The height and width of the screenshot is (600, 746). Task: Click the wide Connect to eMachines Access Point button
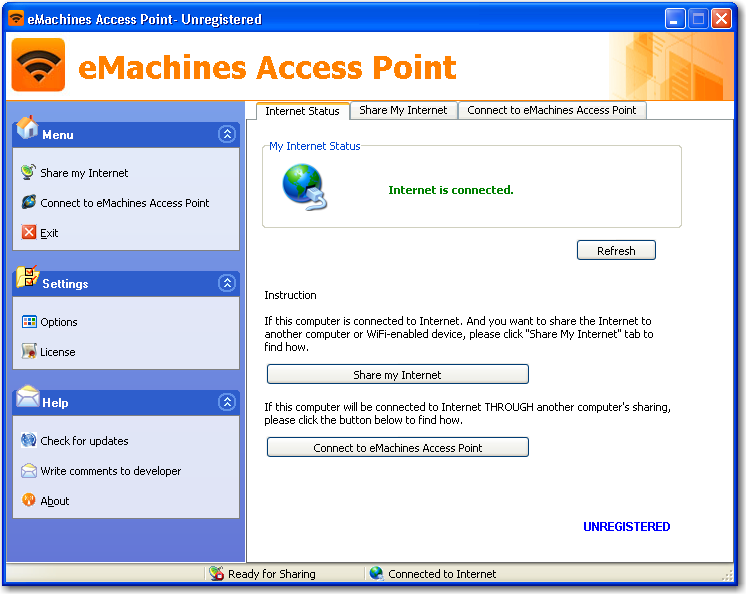point(398,447)
